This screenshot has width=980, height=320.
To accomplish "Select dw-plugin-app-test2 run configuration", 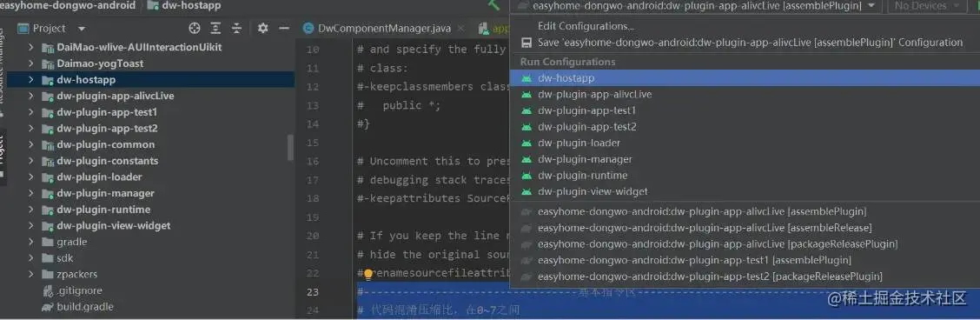I will coord(745,127).
